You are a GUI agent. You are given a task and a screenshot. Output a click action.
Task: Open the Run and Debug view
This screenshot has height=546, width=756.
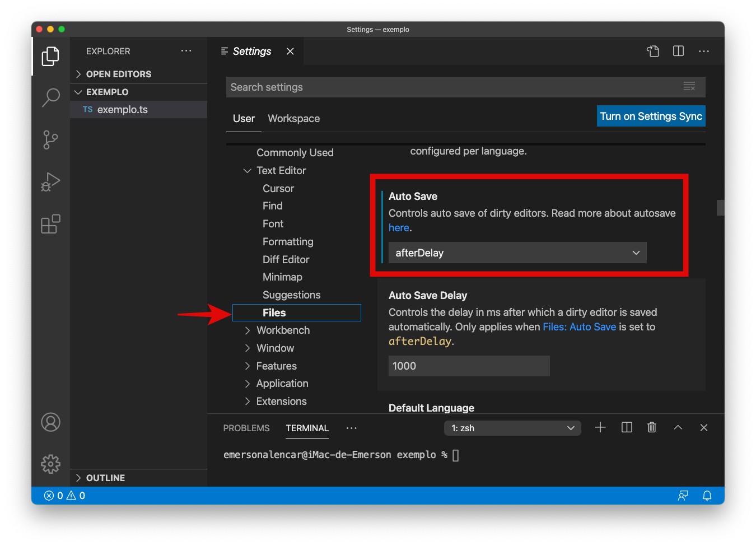point(50,182)
